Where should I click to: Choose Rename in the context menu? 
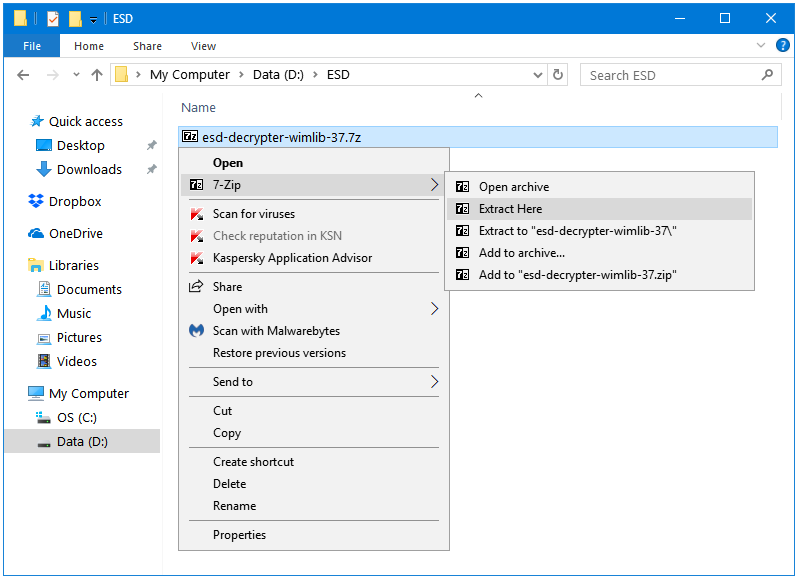click(314, 506)
